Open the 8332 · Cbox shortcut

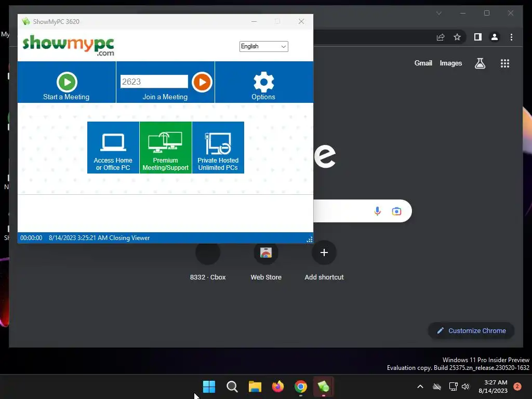click(x=208, y=261)
